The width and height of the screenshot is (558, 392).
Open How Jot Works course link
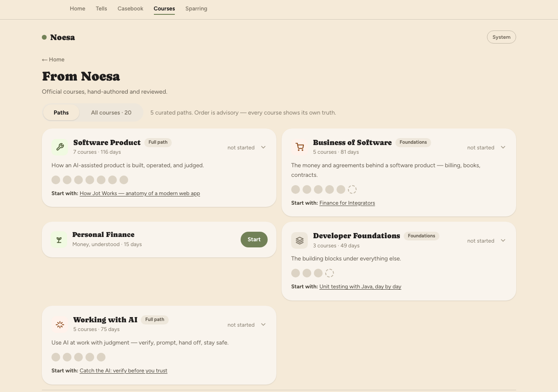tap(140, 193)
